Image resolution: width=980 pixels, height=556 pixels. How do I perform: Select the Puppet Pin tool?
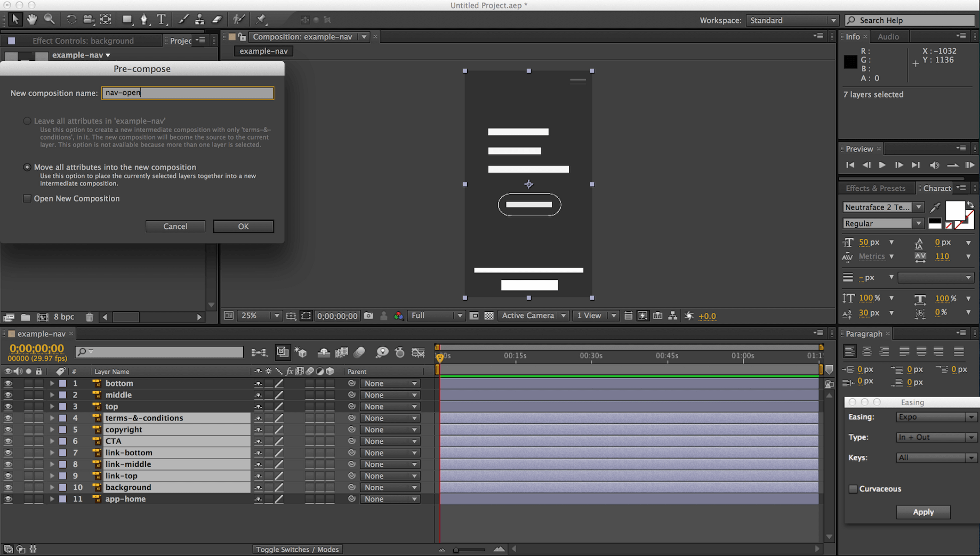tap(261, 20)
